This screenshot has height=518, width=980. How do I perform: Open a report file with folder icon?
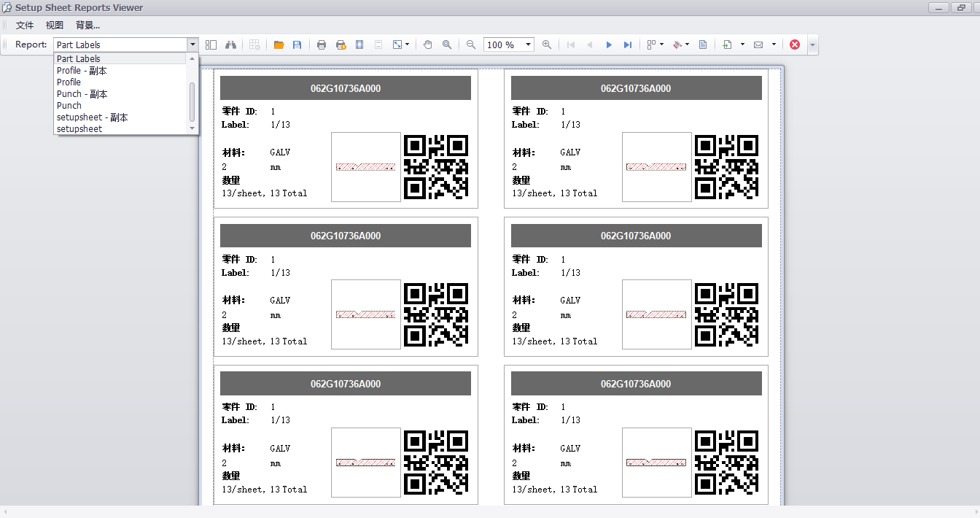tap(279, 45)
